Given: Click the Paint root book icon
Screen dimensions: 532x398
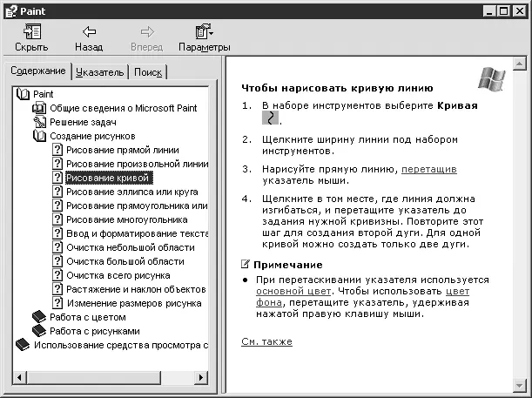Looking at the screenshot, I should click(x=23, y=94).
